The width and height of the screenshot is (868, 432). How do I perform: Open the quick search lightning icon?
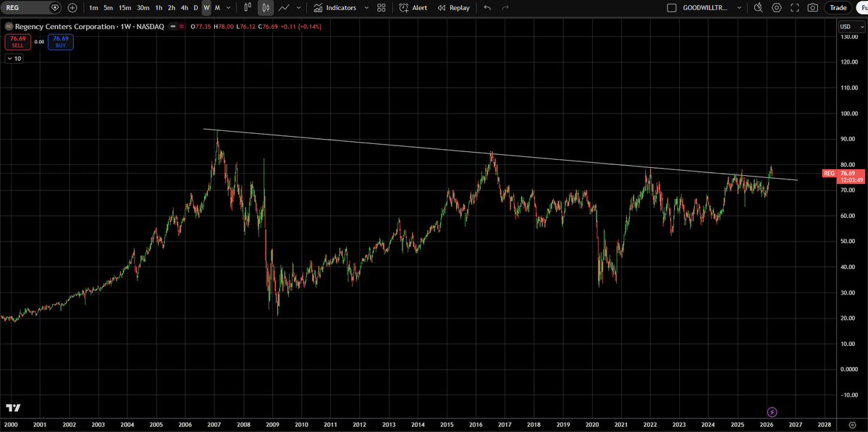pos(759,8)
